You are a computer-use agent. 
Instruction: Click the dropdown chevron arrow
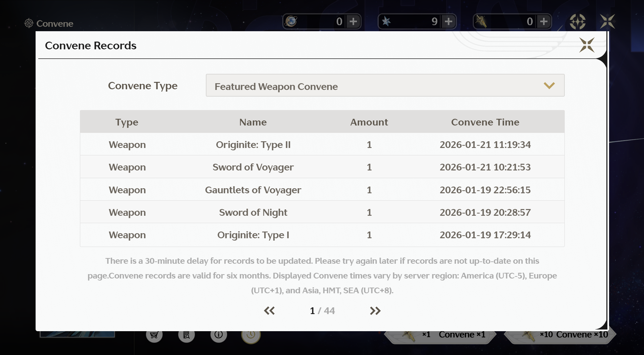pos(549,86)
